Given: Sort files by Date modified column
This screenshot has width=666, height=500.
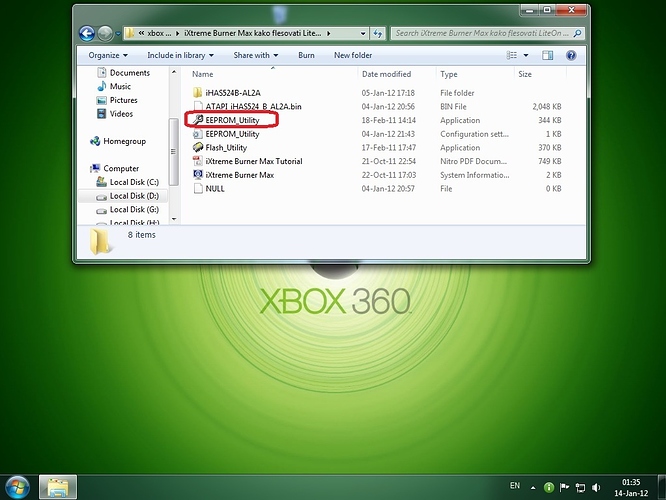Looking at the screenshot, I should tap(386, 74).
